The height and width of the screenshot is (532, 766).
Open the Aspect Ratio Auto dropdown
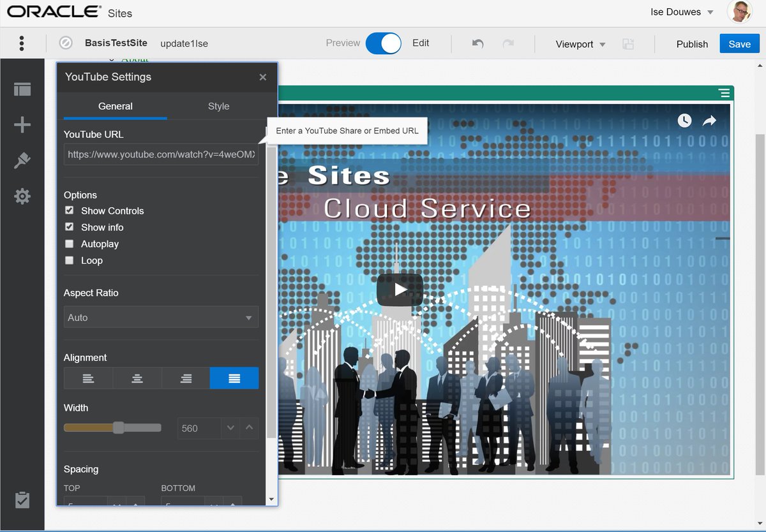pos(161,317)
